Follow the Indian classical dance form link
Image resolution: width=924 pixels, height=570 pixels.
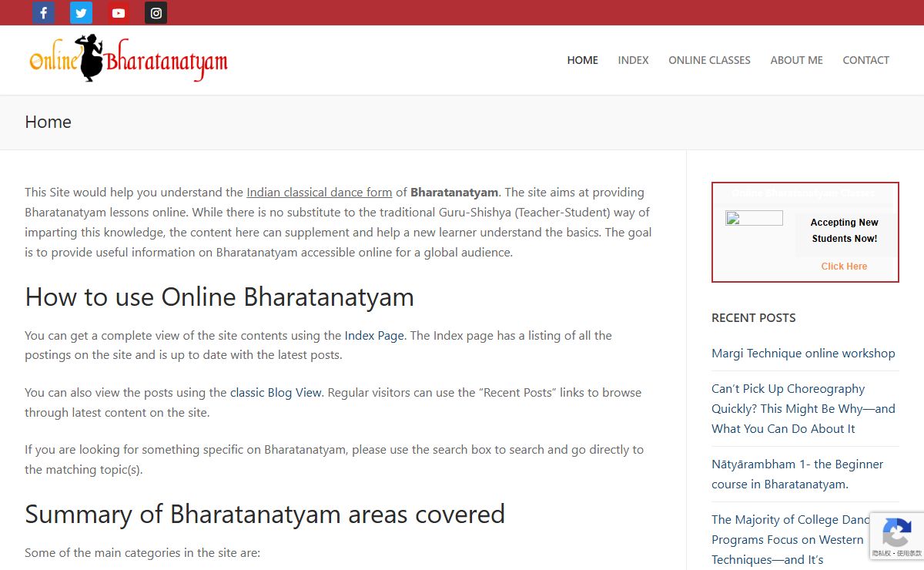click(320, 192)
